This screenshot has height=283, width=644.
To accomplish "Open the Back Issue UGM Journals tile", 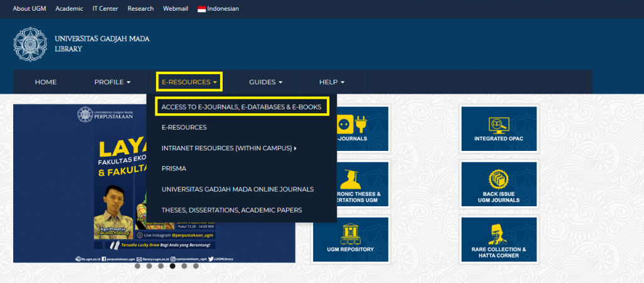I will [499, 184].
